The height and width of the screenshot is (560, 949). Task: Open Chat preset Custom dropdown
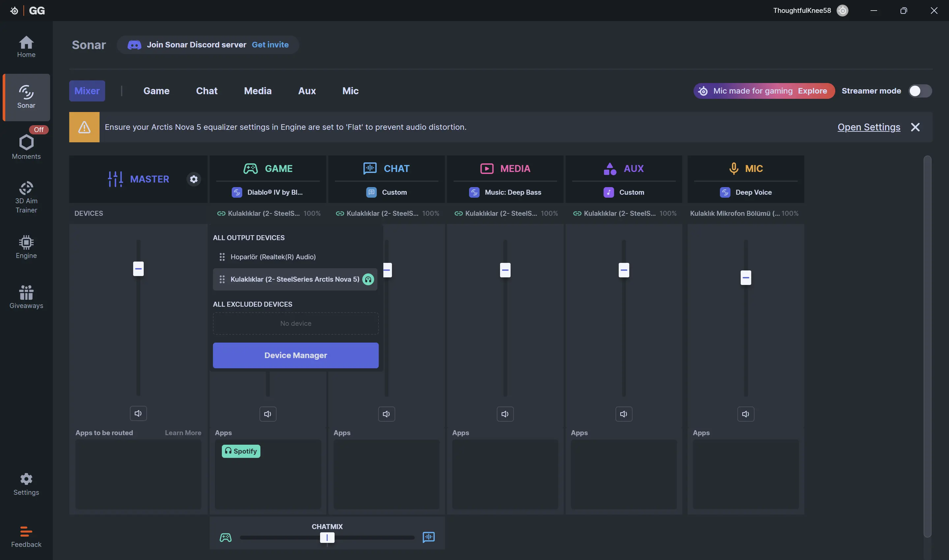point(386,192)
